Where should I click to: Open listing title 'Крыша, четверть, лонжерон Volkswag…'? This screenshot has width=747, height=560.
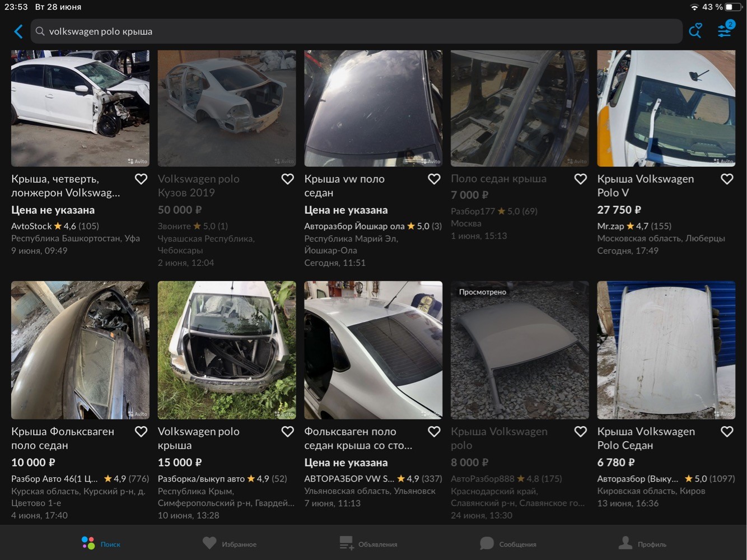tap(66, 186)
